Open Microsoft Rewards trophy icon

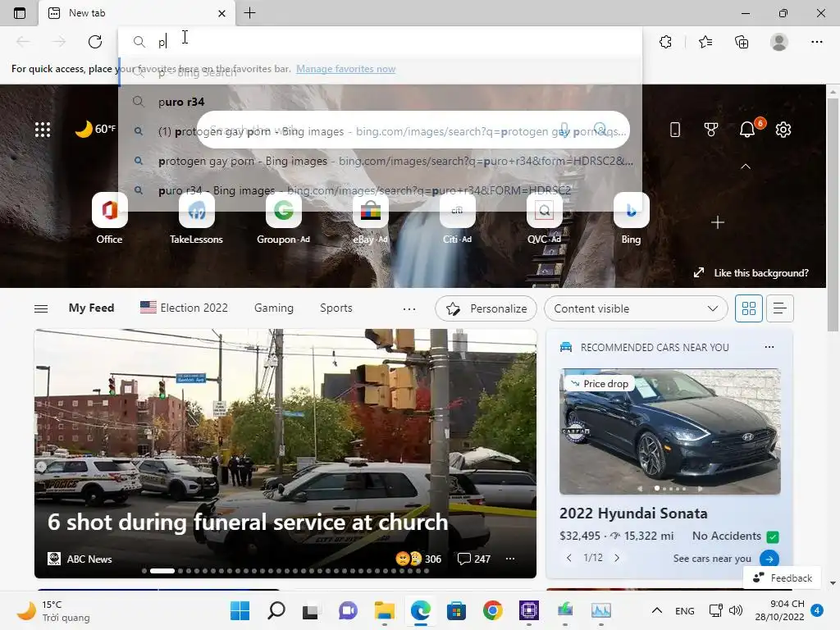pos(711,129)
